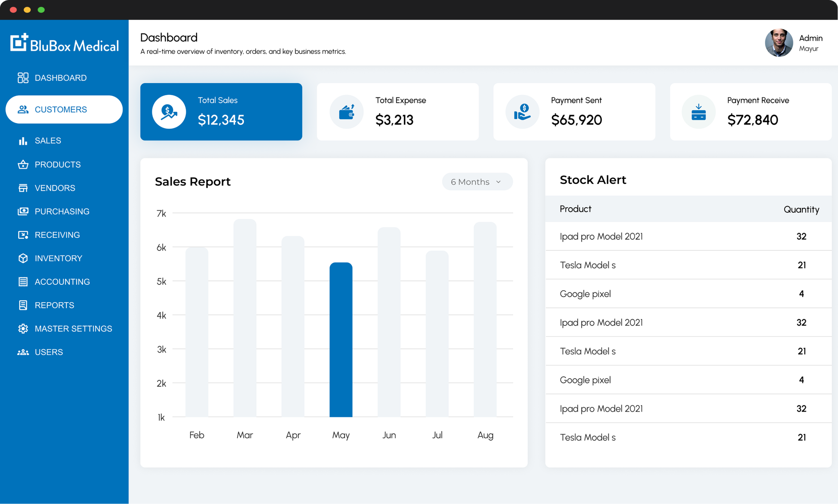Open the Accounting menu entry
The image size is (838, 504).
pos(62,282)
